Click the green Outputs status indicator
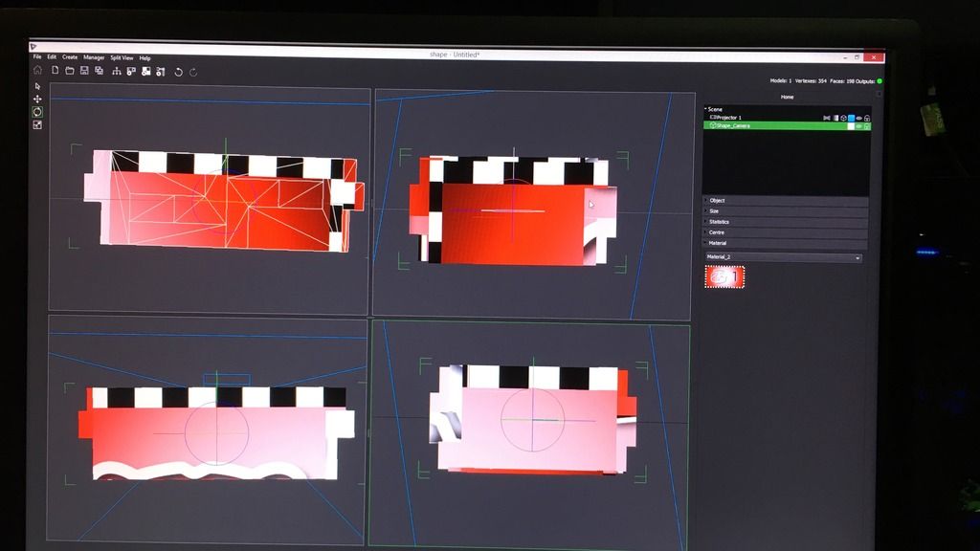This screenshot has height=551, width=980. pos(880,81)
